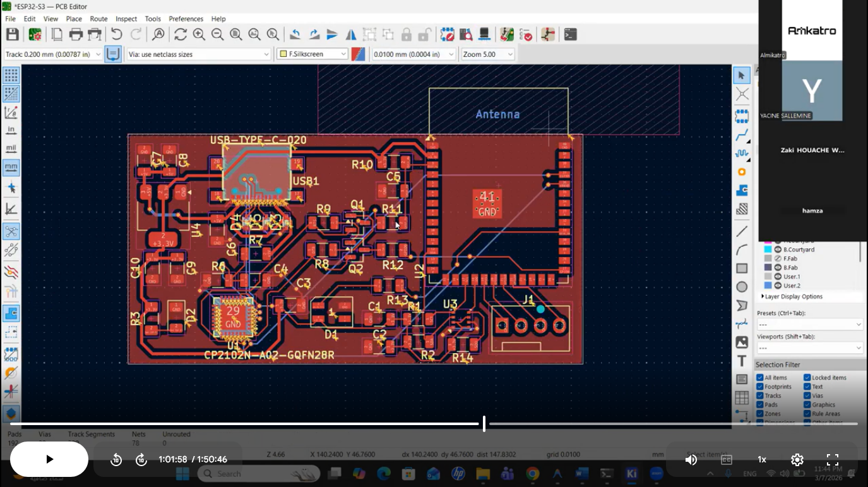Enable closed captions on the video
Screen dimensions: 868x487
click(x=726, y=460)
